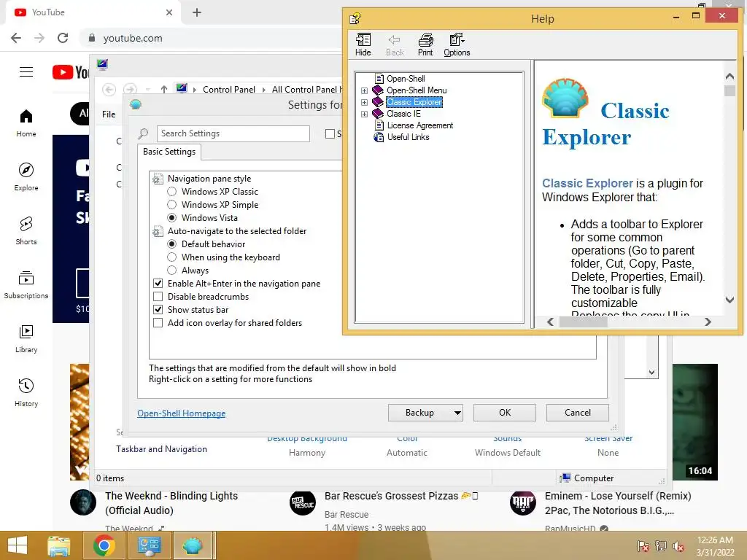Click the License Agreement page icon
The height and width of the screenshot is (560, 747).
(x=379, y=125)
